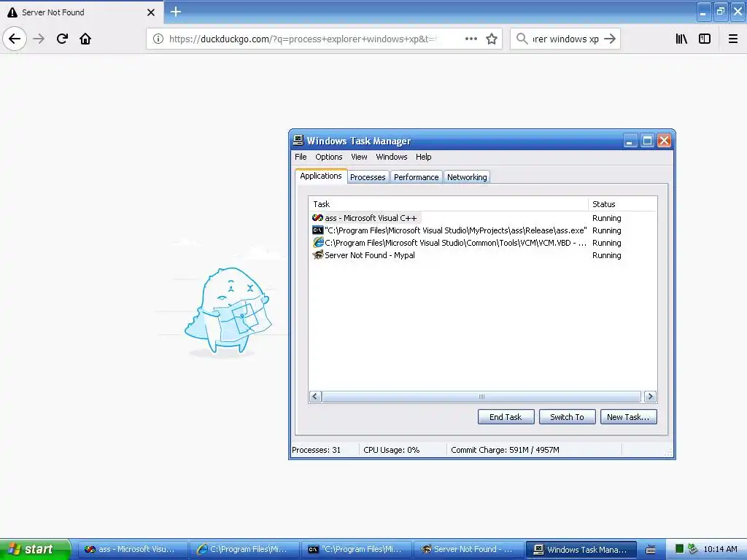Switch to Internet Explorer taskbar button
The image size is (747, 560).
[244, 549]
